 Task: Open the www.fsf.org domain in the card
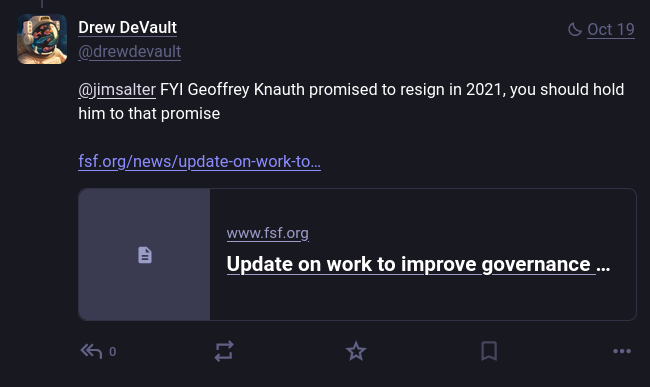(x=267, y=233)
